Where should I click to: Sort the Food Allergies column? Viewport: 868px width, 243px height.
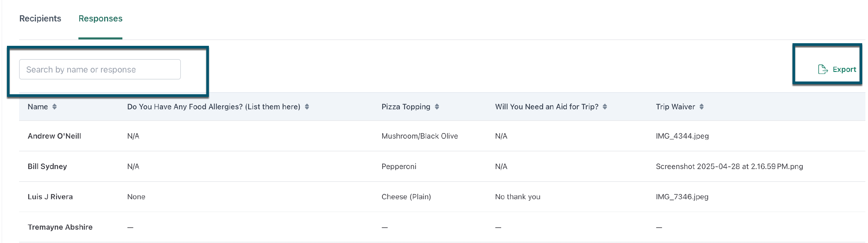307,107
